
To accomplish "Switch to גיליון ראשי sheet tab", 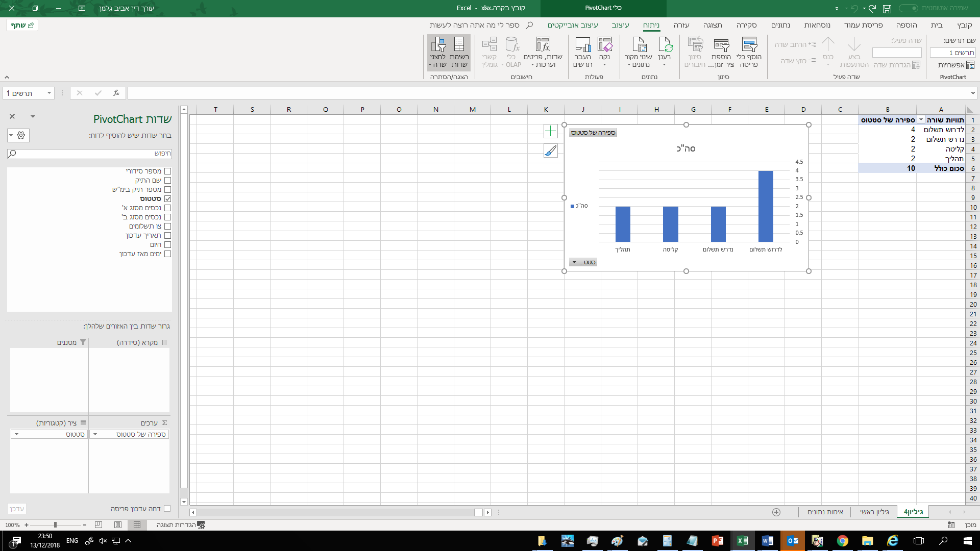I will tap(874, 512).
